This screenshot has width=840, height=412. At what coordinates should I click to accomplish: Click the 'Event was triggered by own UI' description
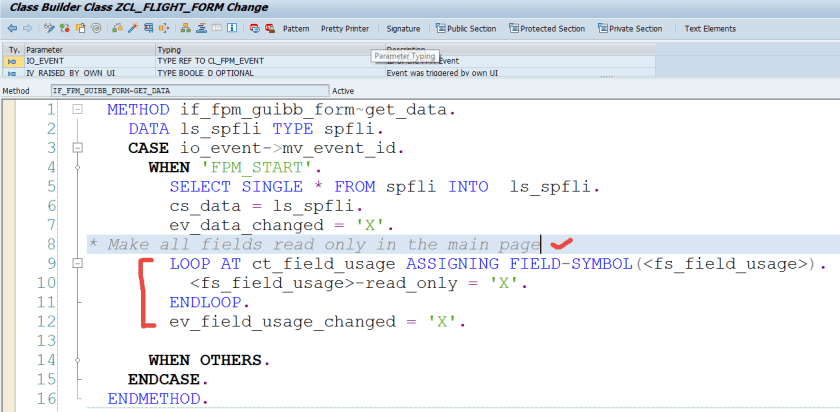[x=442, y=72]
